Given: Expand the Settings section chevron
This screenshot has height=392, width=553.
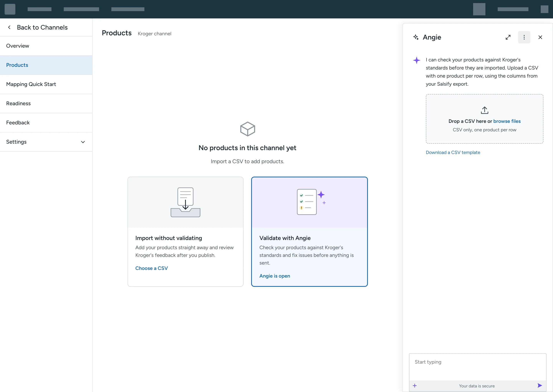Looking at the screenshot, I should pos(83,142).
